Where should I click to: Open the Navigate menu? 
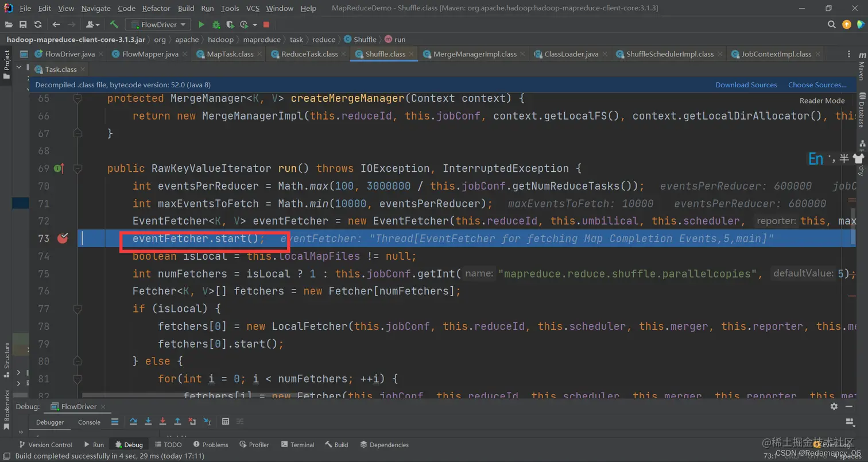tap(96, 9)
